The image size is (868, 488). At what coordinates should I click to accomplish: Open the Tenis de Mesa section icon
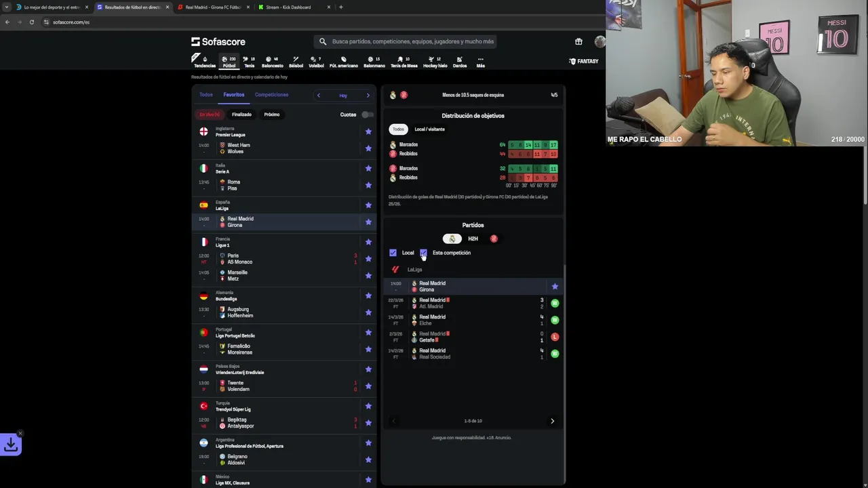tap(403, 62)
